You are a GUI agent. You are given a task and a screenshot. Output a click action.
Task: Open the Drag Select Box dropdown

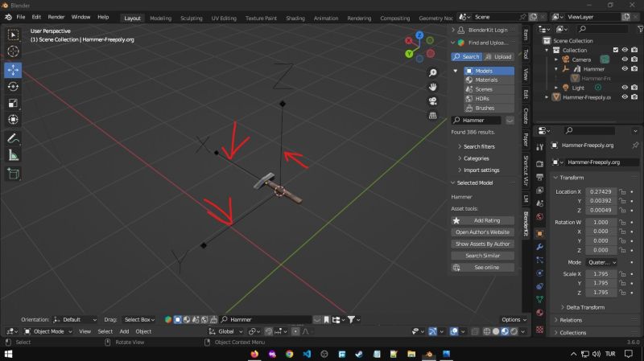coord(139,319)
